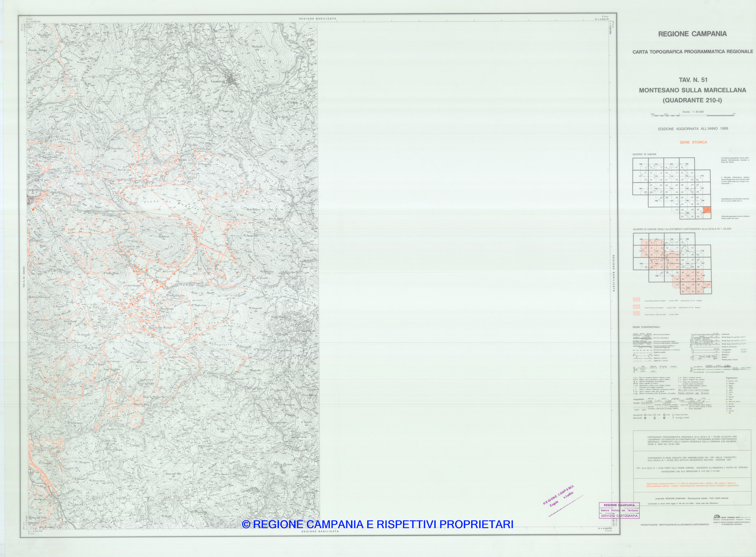Click the 'Scala 1:25.000' scale text

[693, 112]
